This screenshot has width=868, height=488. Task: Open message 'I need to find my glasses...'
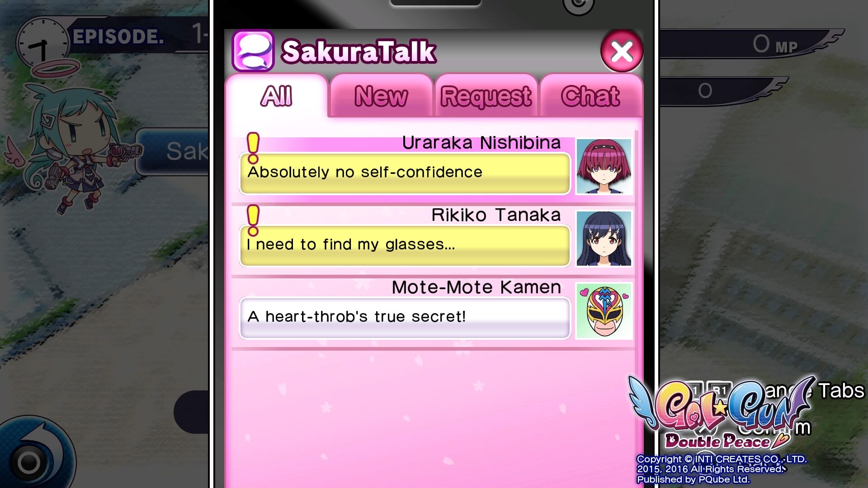click(405, 246)
